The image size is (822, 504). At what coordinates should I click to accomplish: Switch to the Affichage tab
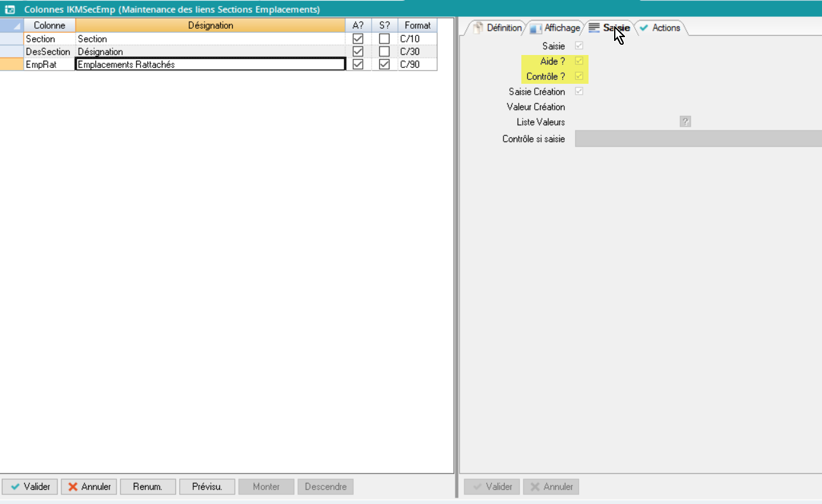(x=555, y=28)
